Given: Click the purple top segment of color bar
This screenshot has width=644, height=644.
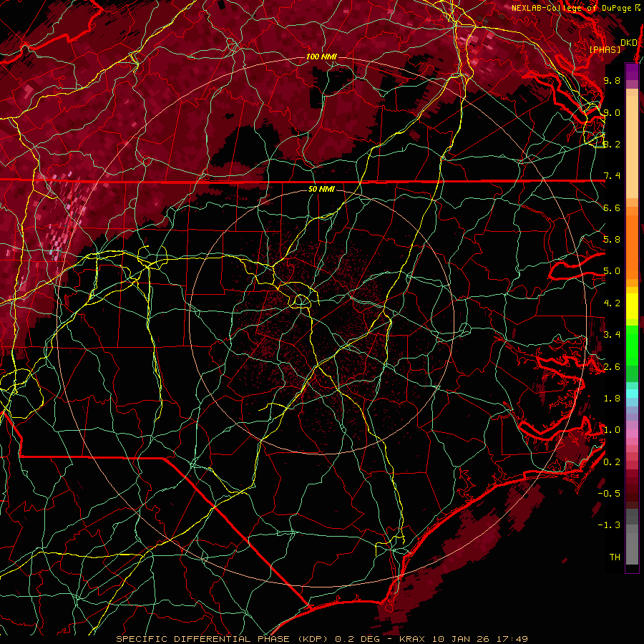Looking at the screenshot, I should (x=632, y=72).
